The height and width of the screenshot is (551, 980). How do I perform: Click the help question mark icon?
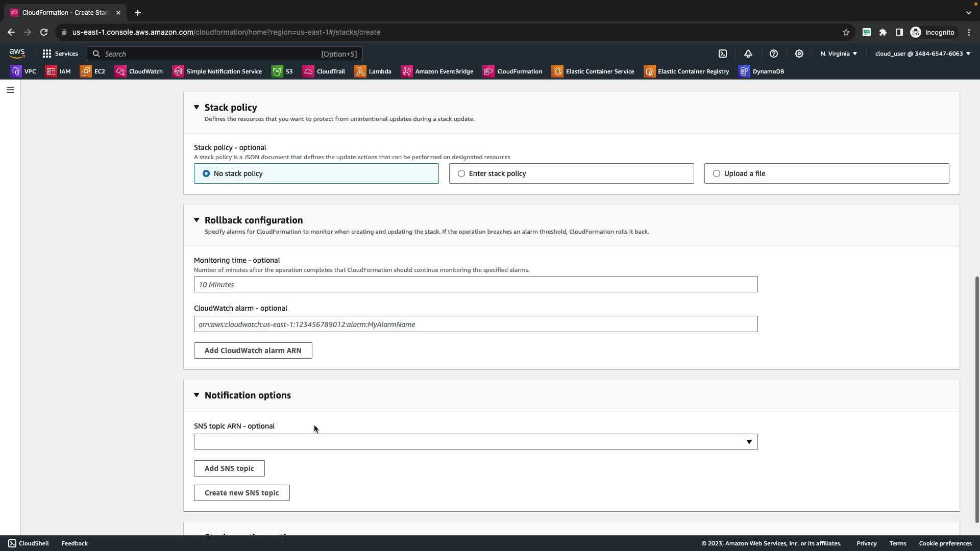pyautogui.click(x=774, y=54)
